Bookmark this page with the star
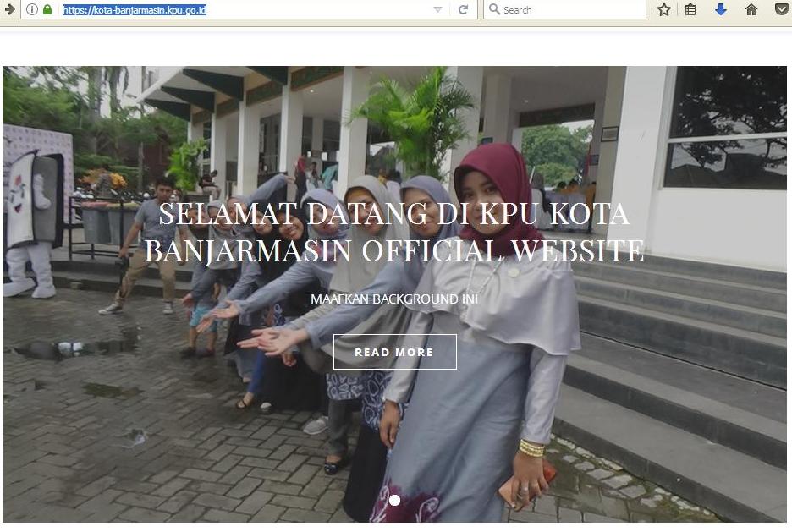Viewport: 792px width, 532px height. 664,9
